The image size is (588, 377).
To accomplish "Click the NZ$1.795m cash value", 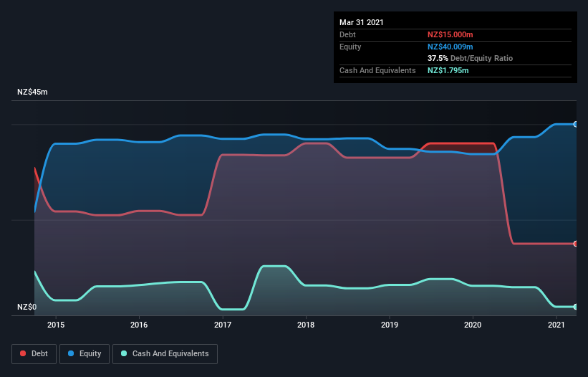I will point(448,70).
